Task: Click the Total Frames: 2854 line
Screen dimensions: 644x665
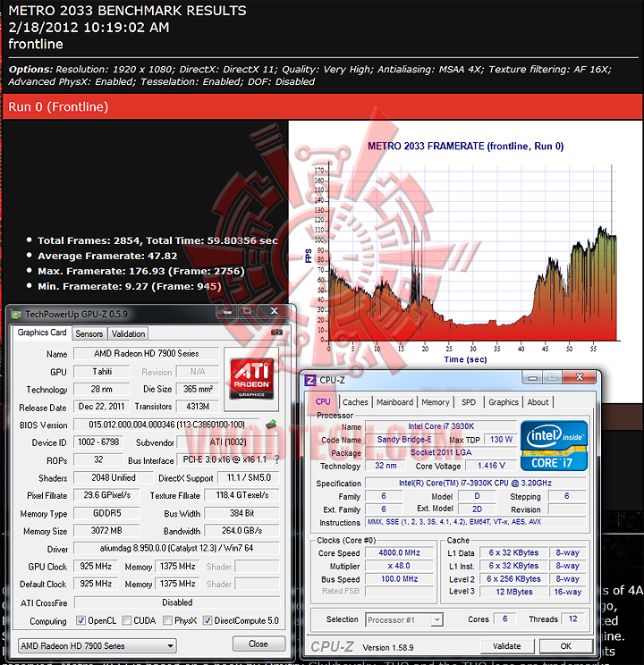Action: click(x=157, y=240)
